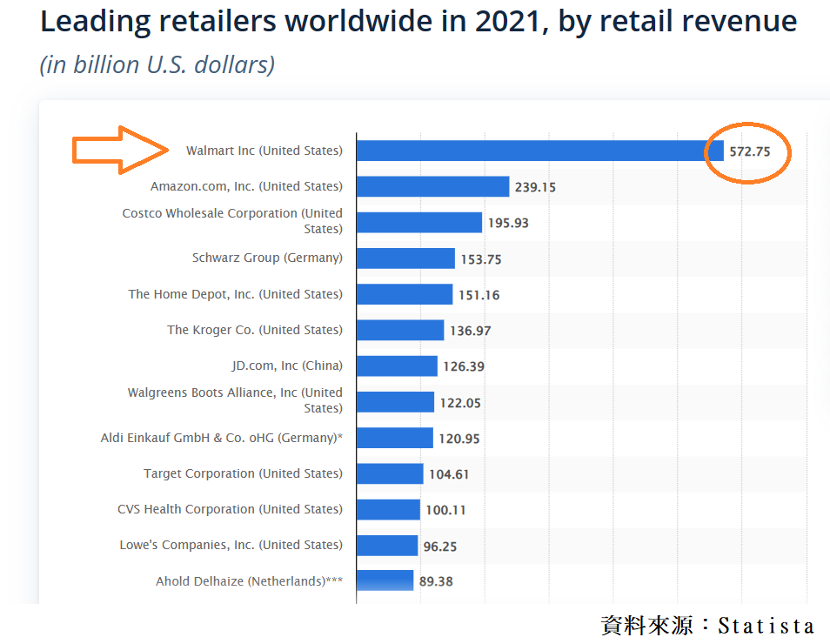Select the 'Walgreens Boots Alliance, Inc' label

[x=235, y=400]
